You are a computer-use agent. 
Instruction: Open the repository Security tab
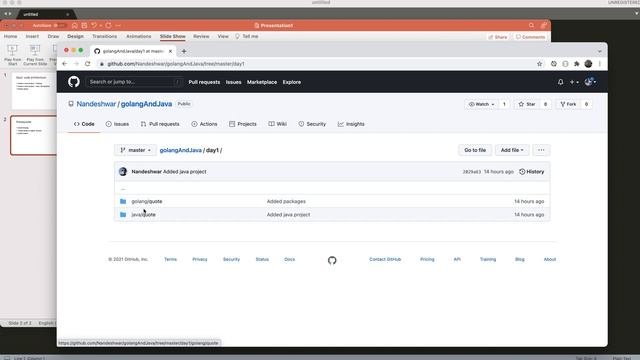click(x=312, y=124)
